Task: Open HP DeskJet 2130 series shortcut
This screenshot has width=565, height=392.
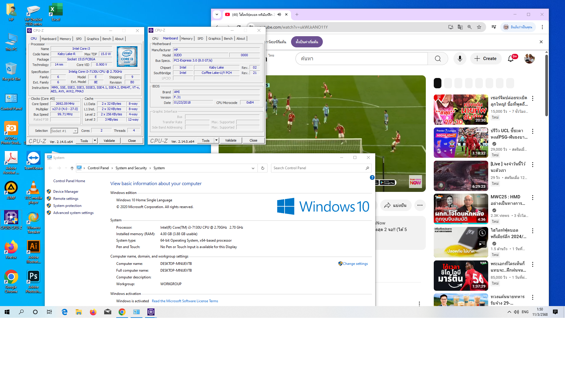Action: pyautogui.click(x=33, y=14)
